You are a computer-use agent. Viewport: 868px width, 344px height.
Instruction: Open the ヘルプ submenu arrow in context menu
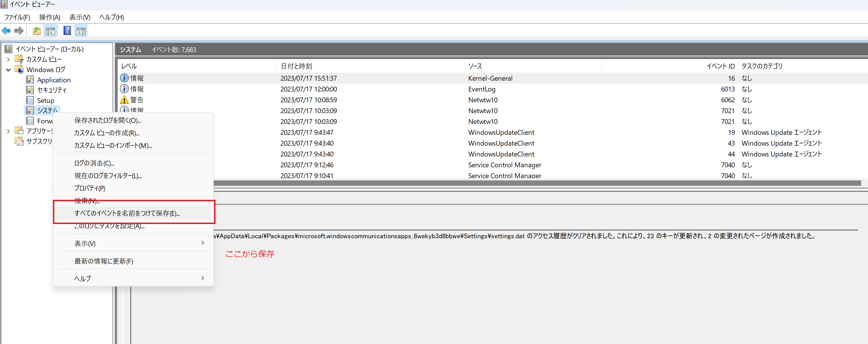(202, 278)
